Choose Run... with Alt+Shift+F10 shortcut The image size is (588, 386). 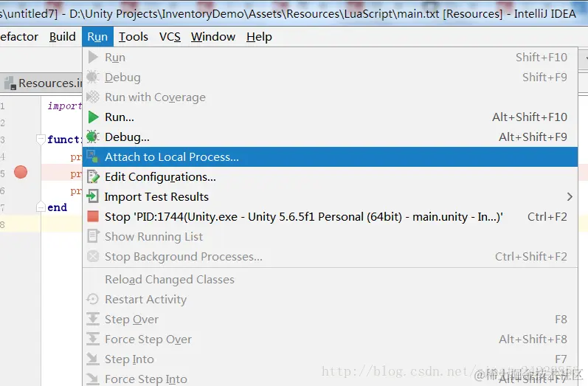click(x=330, y=117)
